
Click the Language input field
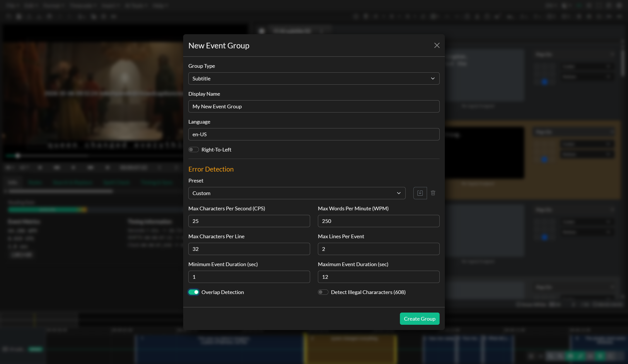[x=314, y=134]
